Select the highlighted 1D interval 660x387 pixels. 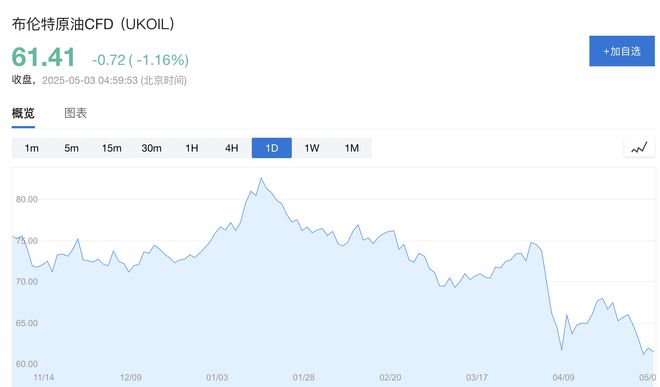click(x=271, y=148)
